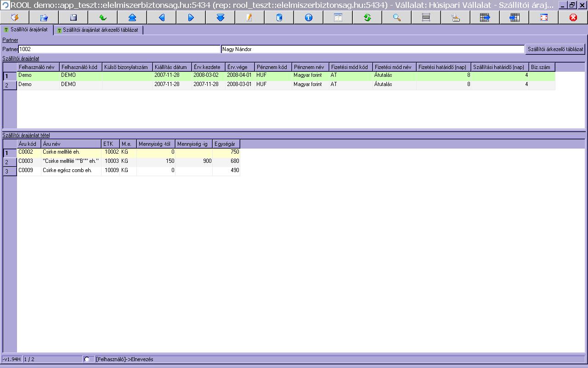Click the floppy disk save icon

click(73, 17)
